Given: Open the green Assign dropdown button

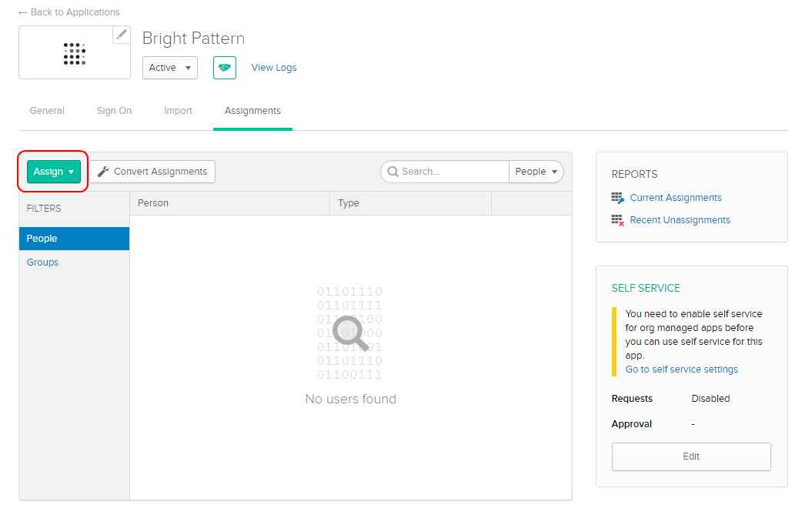Looking at the screenshot, I should (54, 172).
